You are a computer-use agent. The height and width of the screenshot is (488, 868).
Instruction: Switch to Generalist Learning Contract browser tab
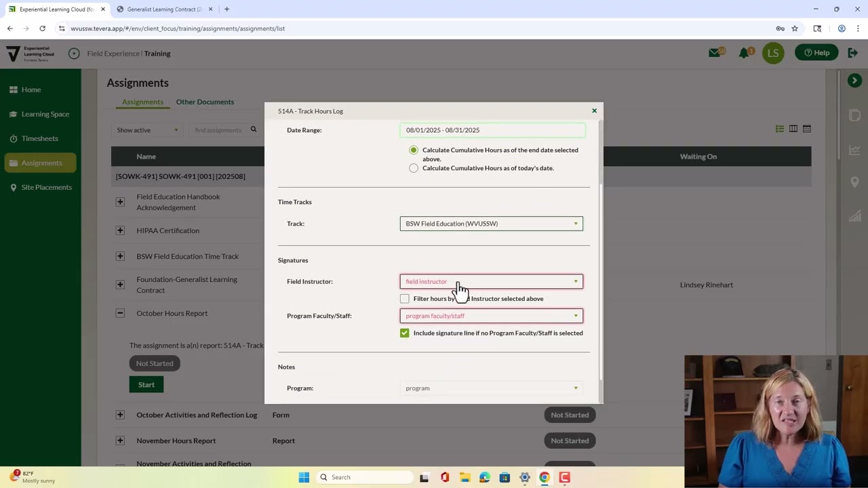click(x=164, y=9)
